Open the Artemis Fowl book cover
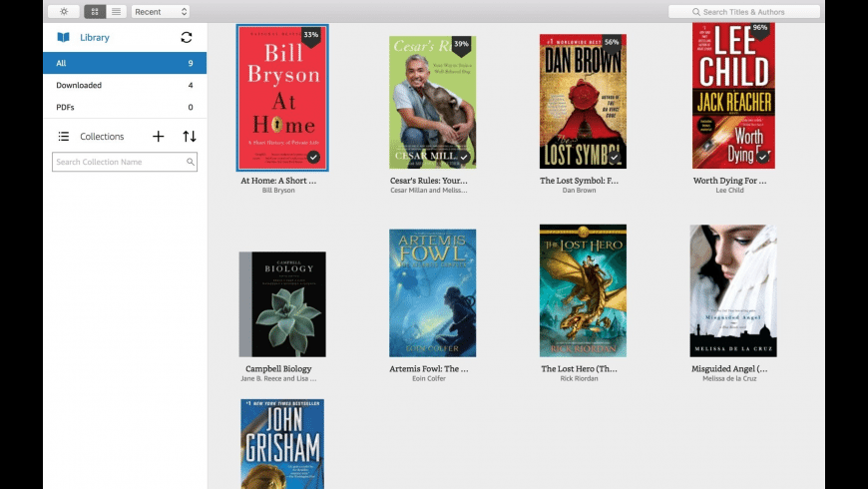The height and width of the screenshot is (489, 868). [432, 293]
